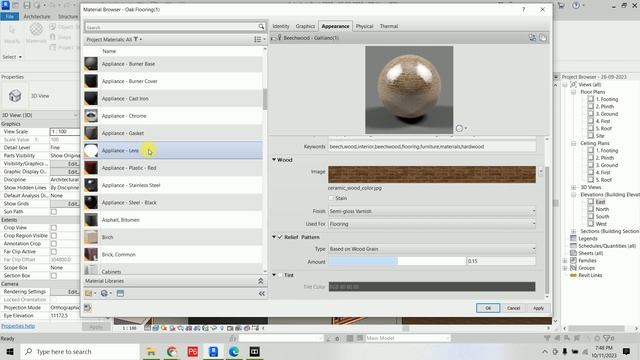Viewport: 640px width, 360px height.
Task: Open the notifications icon in system tray
Action: [x=626, y=351]
